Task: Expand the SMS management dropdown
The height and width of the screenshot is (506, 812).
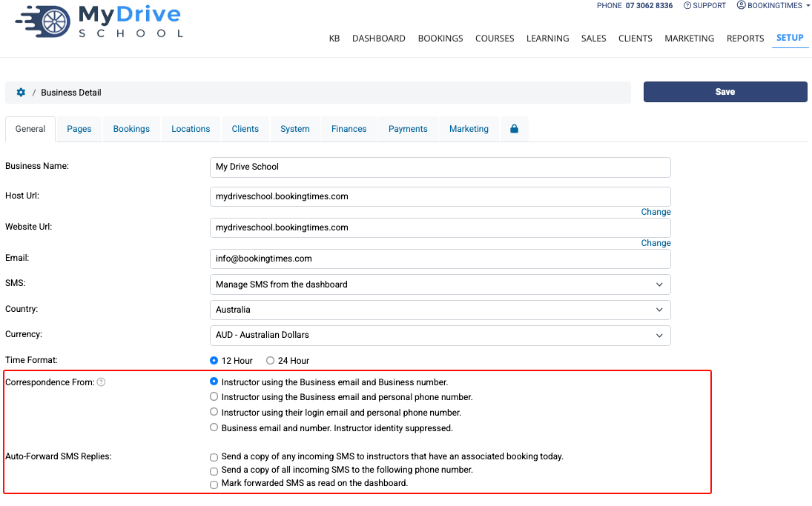Action: tap(440, 284)
